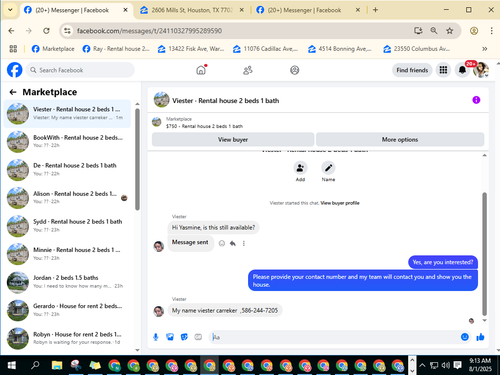Open Jordan 2 beds 1.5 baths conversation
500x375 pixels.
pos(67,282)
